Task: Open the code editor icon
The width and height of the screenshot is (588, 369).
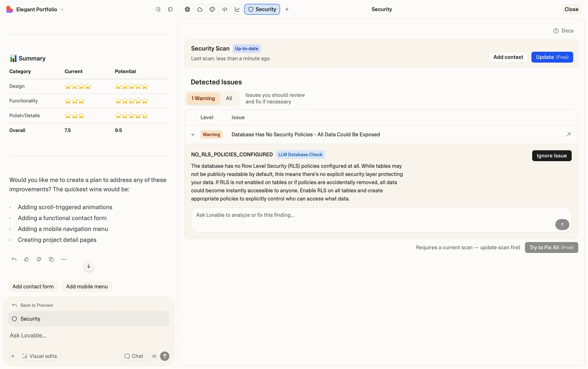Action: point(225,9)
